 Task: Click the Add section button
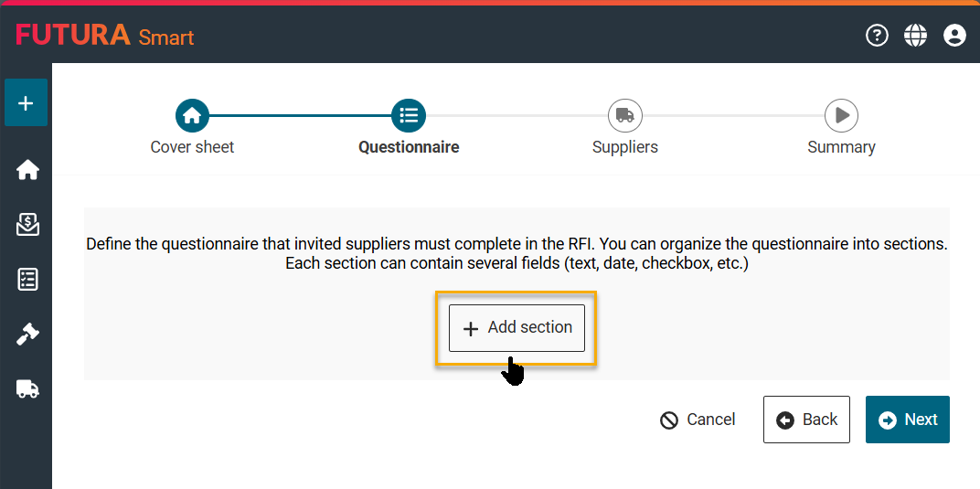517,328
